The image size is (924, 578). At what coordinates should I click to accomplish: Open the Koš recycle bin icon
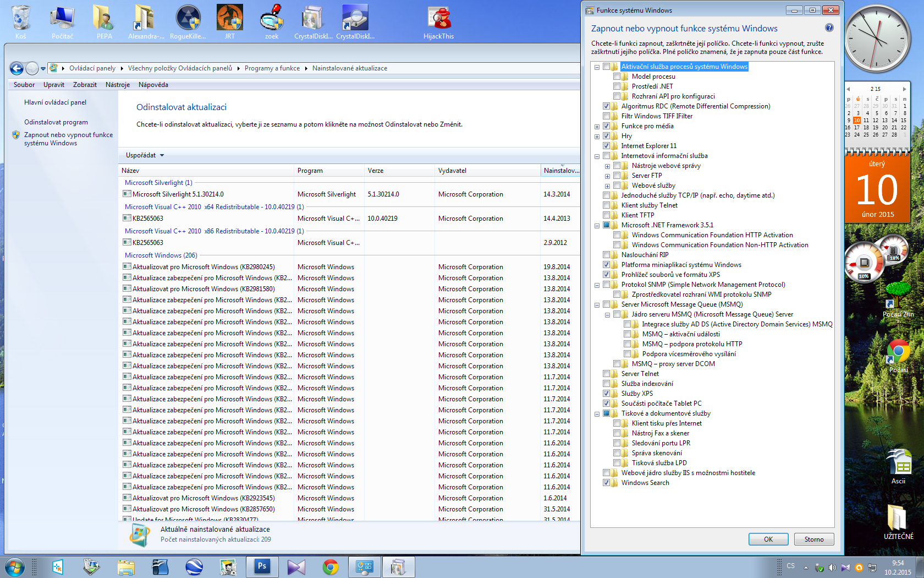[20, 19]
